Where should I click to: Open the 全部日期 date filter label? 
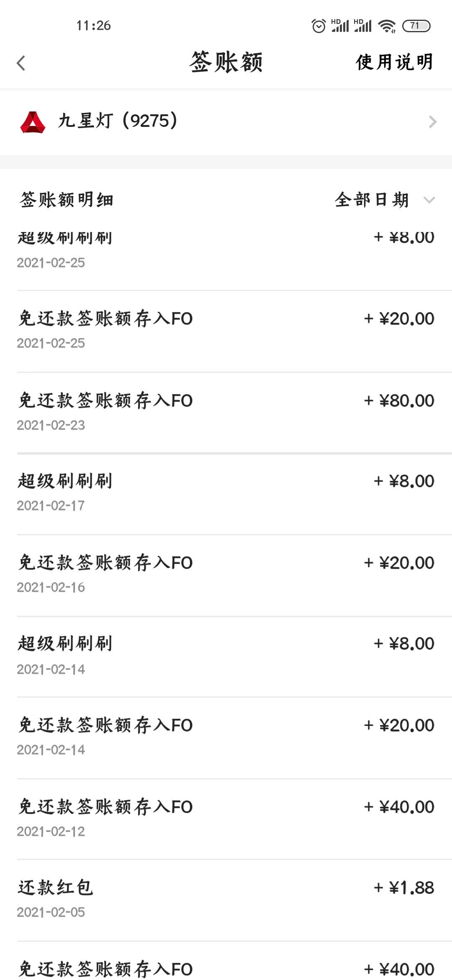pyautogui.click(x=372, y=199)
